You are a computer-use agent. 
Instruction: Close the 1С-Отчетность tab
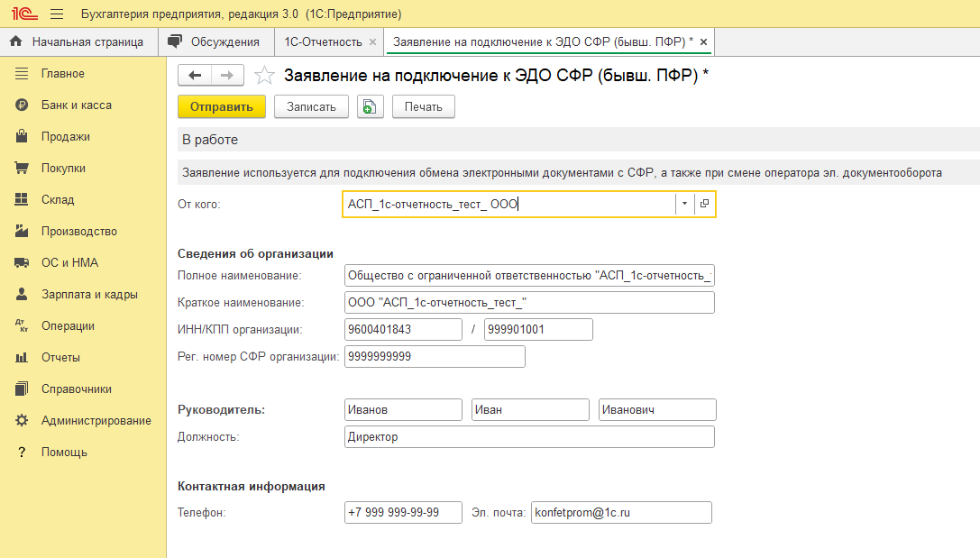(x=372, y=41)
